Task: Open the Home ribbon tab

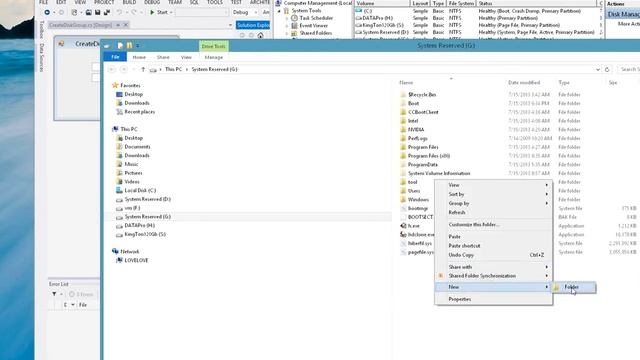Action: [139, 57]
